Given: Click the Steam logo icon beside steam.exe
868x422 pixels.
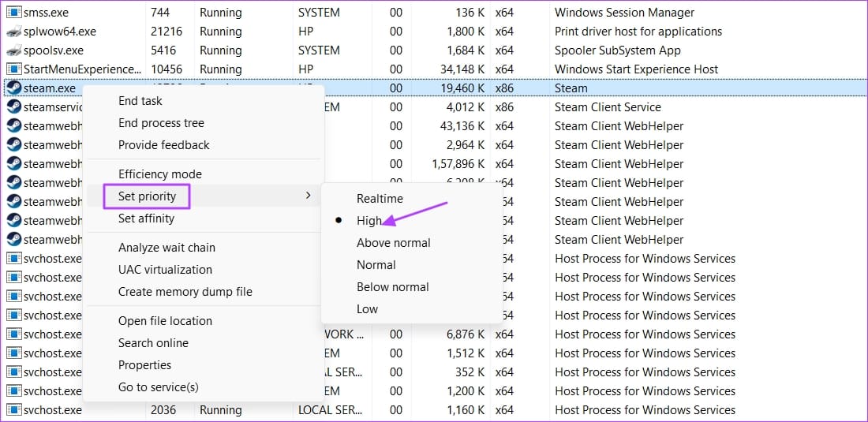Looking at the screenshot, I should (x=14, y=88).
